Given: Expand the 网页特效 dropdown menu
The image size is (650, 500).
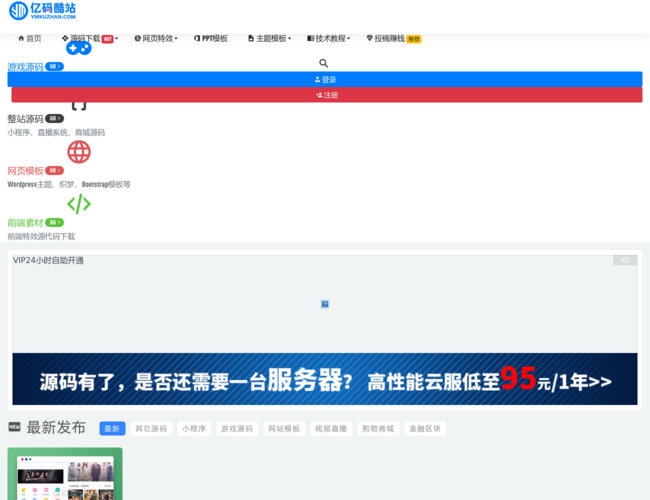Looking at the screenshot, I should point(156,39).
